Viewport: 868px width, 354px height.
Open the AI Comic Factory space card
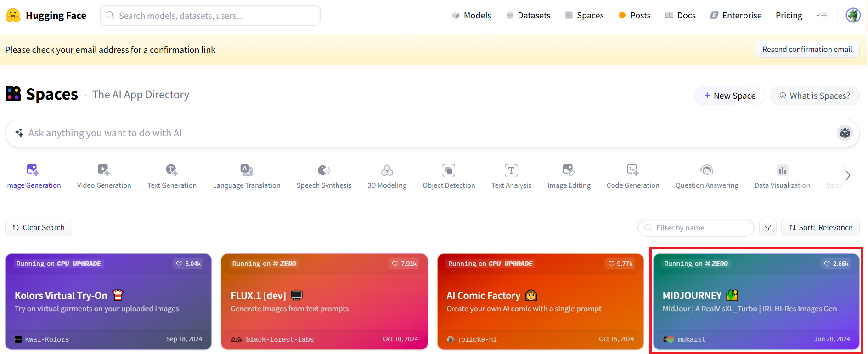[541, 302]
